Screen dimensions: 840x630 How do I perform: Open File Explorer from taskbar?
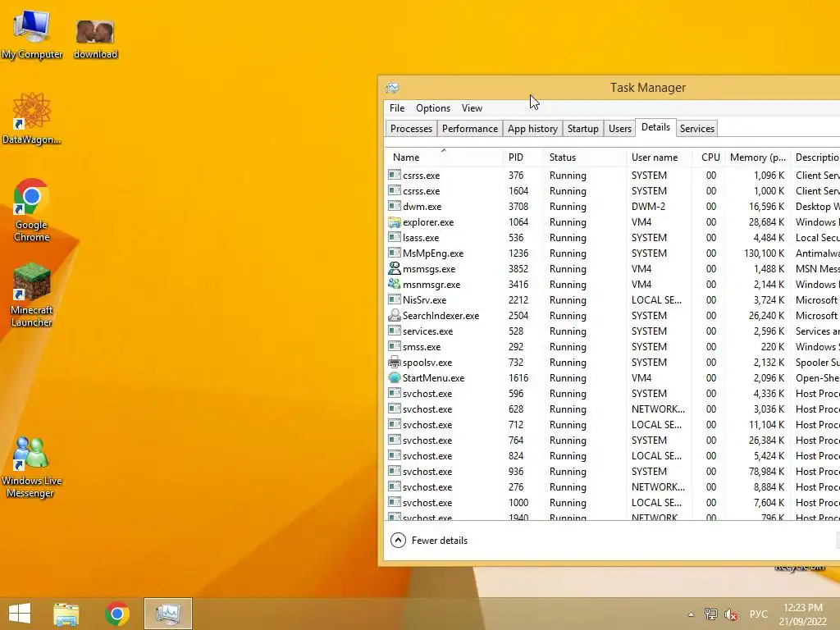click(x=66, y=614)
